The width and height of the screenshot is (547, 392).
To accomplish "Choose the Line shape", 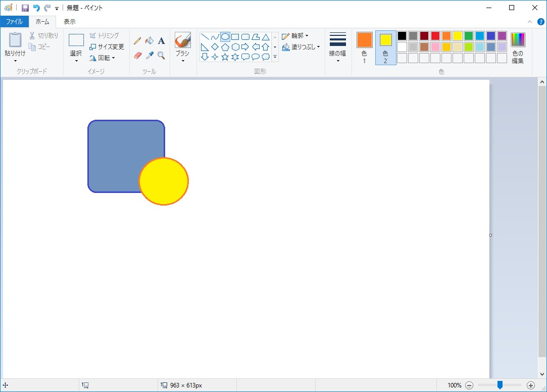I will pyautogui.click(x=205, y=36).
